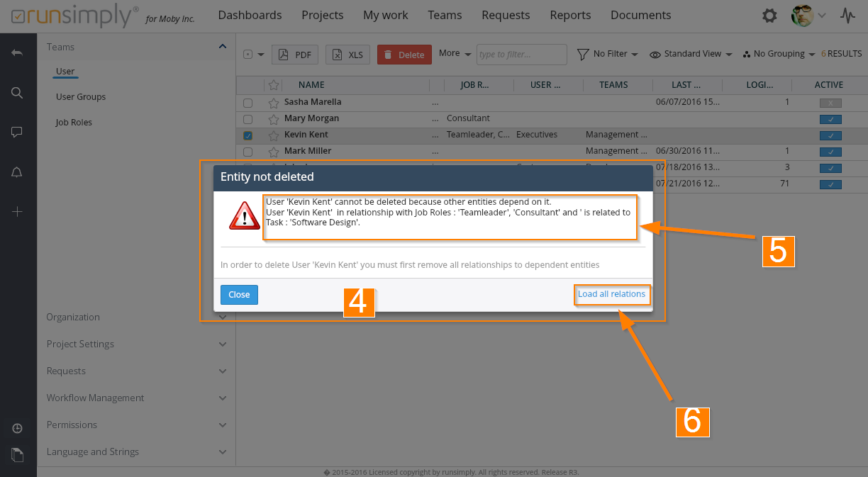Click the back arrow sidebar icon
Viewport: 868px width, 477px height.
tap(18, 53)
